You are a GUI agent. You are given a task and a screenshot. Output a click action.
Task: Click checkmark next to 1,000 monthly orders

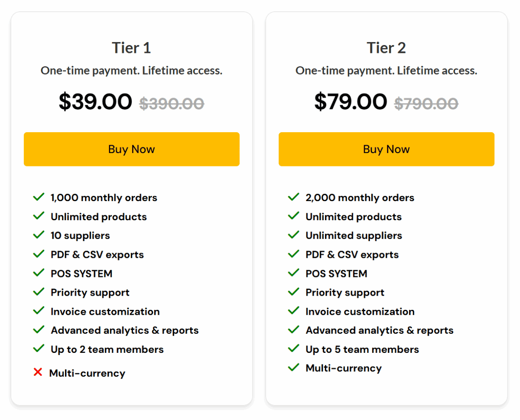[39, 197]
